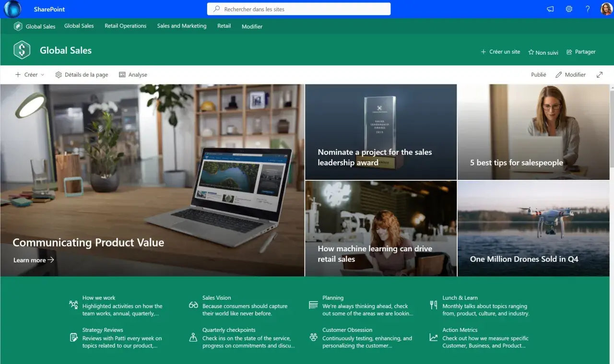Open One Million Drones Sold tile

tap(533, 228)
